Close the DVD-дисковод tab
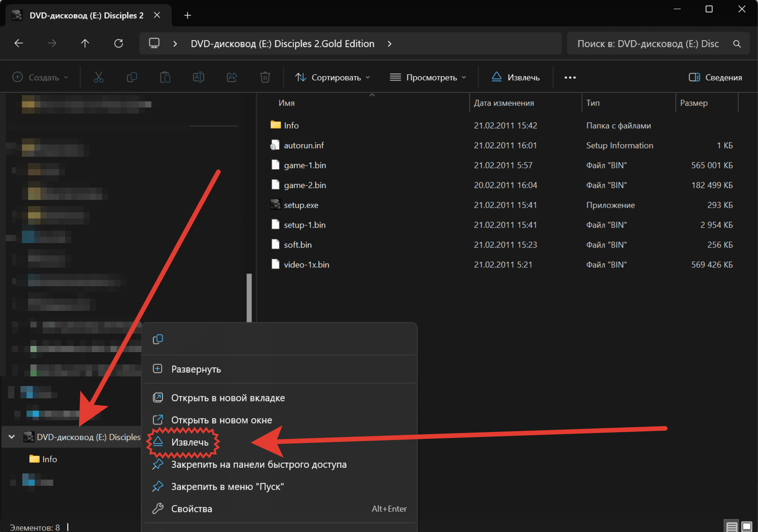Viewport: 758px width, 532px height. point(157,15)
